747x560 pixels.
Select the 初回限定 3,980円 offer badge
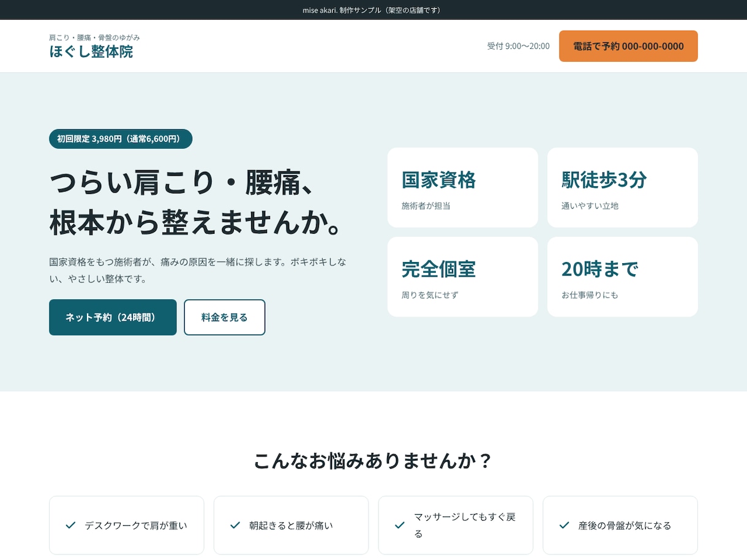[x=121, y=139]
